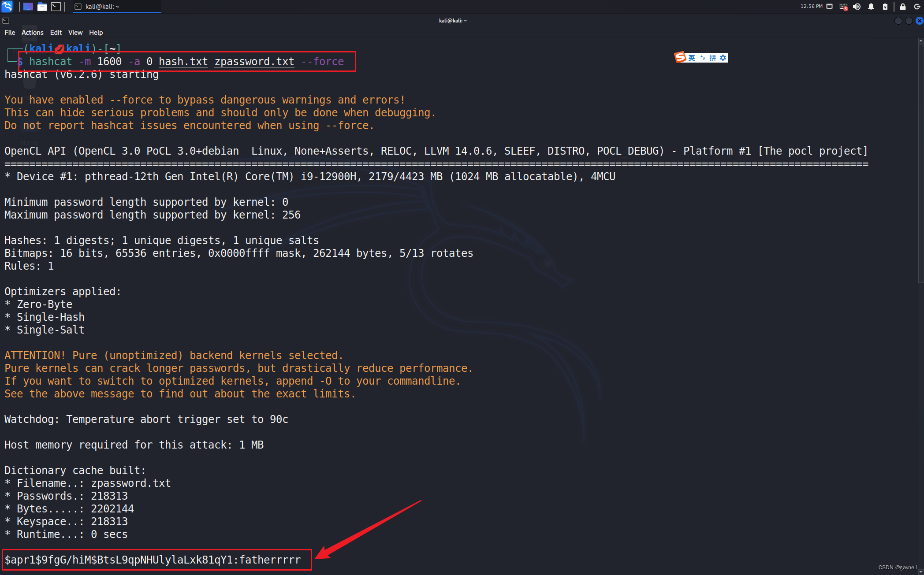
Task: Click 'hash.txt' in the command line
Action: click(183, 62)
